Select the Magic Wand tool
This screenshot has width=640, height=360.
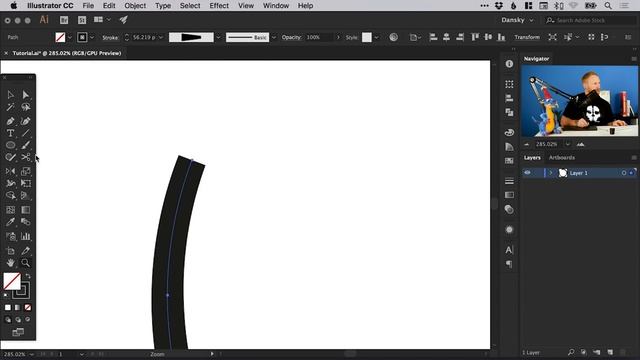click(x=11, y=107)
